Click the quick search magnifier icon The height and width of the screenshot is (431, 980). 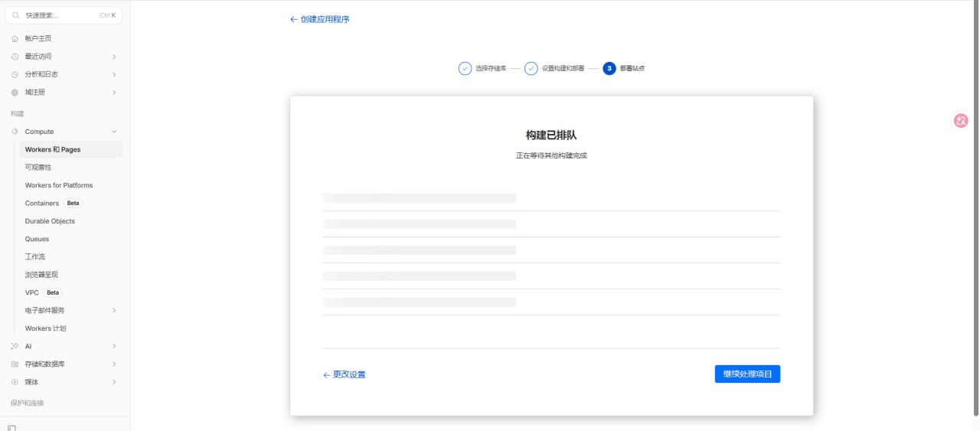pos(15,15)
